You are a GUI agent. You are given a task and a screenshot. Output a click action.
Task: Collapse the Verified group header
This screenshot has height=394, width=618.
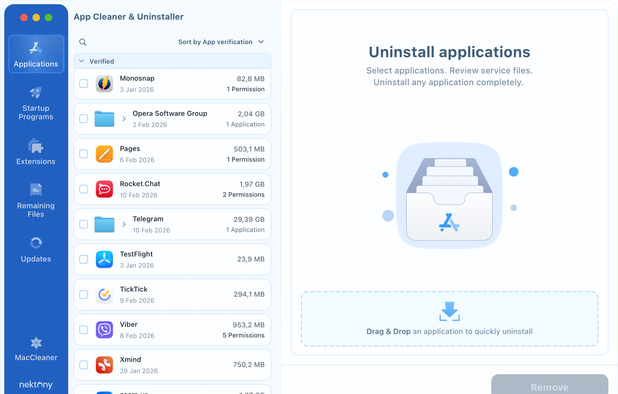click(172, 61)
